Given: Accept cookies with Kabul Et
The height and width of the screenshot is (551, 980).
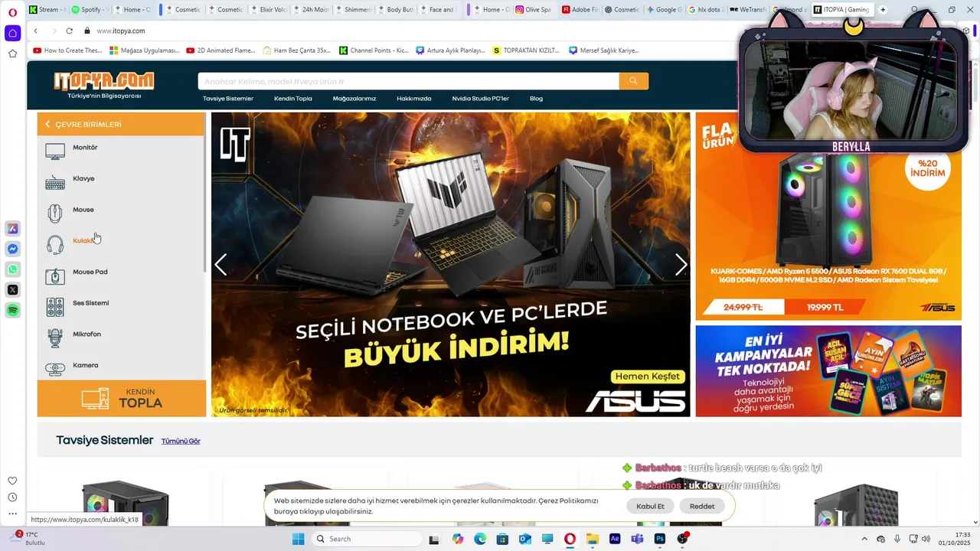Looking at the screenshot, I should tap(650, 506).
